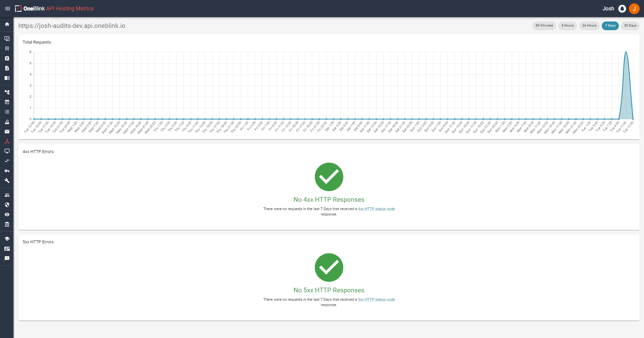Open the orange J user avatar
This screenshot has height=338, width=644.
click(634, 9)
